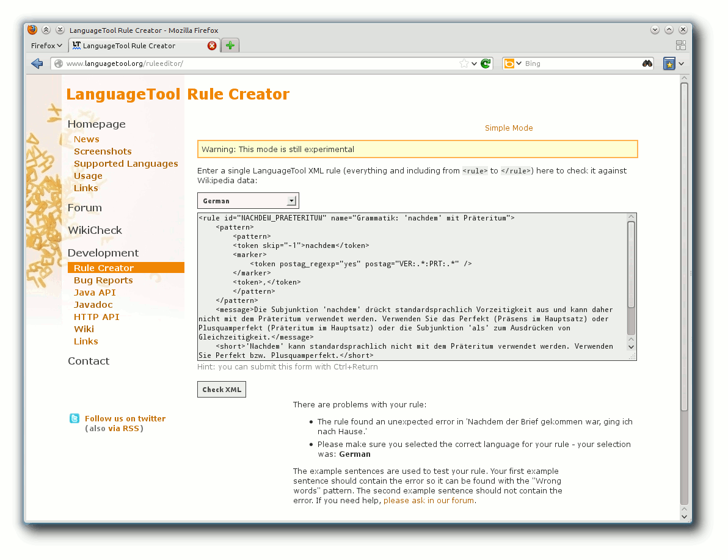Open the bookmarks toolbar icon with star
728x560 pixels.
click(669, 64)
